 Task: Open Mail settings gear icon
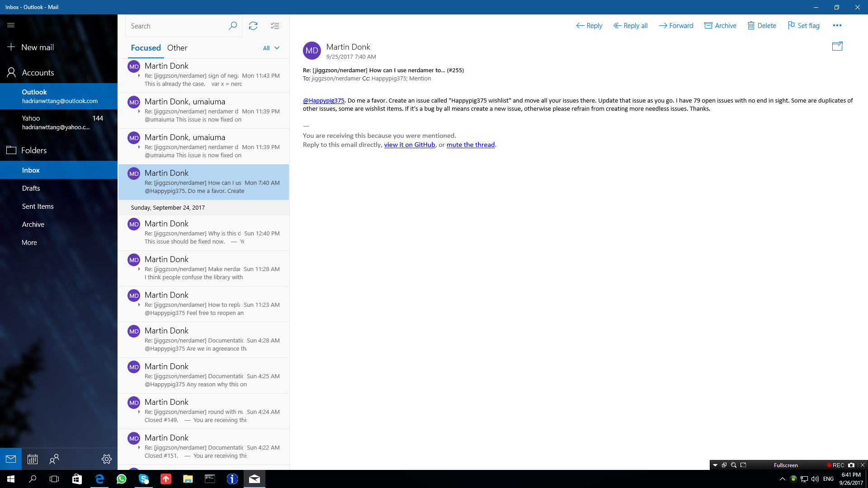pos(107,459)
